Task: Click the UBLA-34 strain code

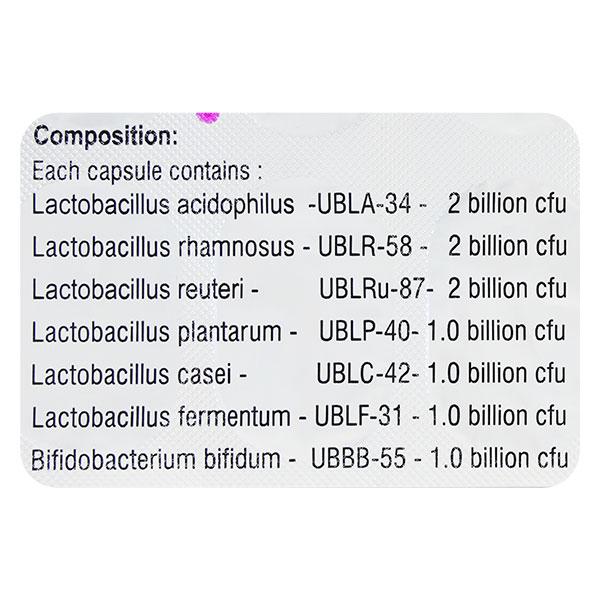Action: click(x=360, y=205)
